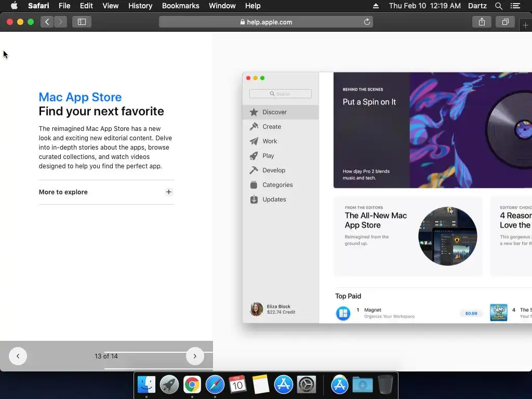Image resolution: width=532 pixels, height=399 pixels.
Task: Open the Edit menu
Action: 86,6
